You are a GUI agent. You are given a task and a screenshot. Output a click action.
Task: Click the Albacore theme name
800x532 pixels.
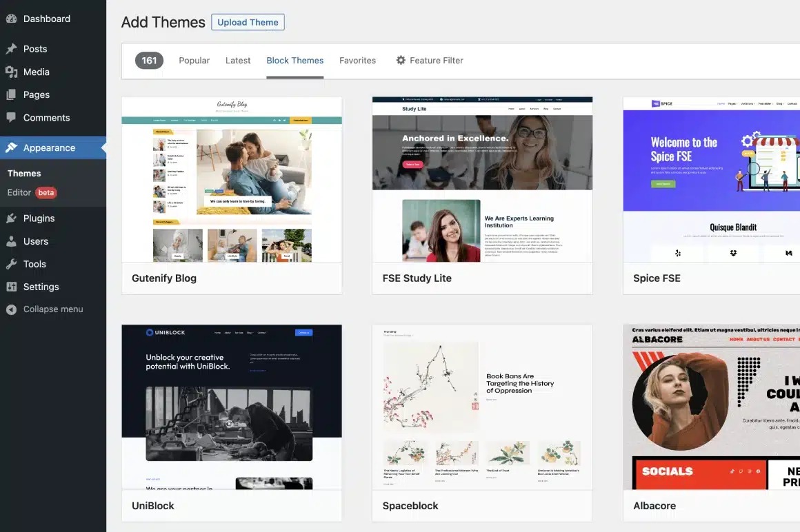point(654,506)
